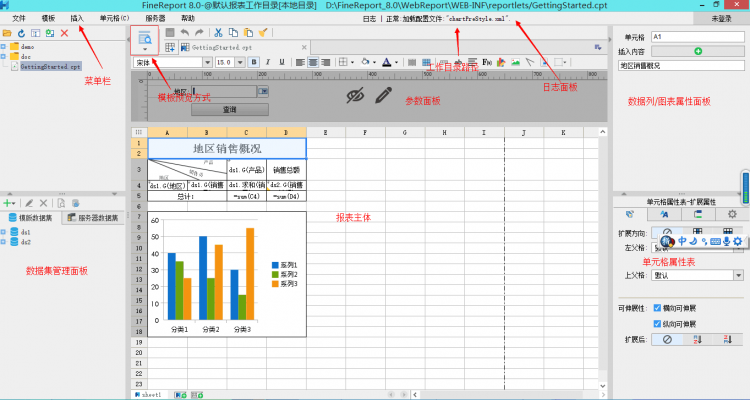Open the border style dropdown arrow
The height and width of the screenshot is (400, 750).
[x=353, y=63]
